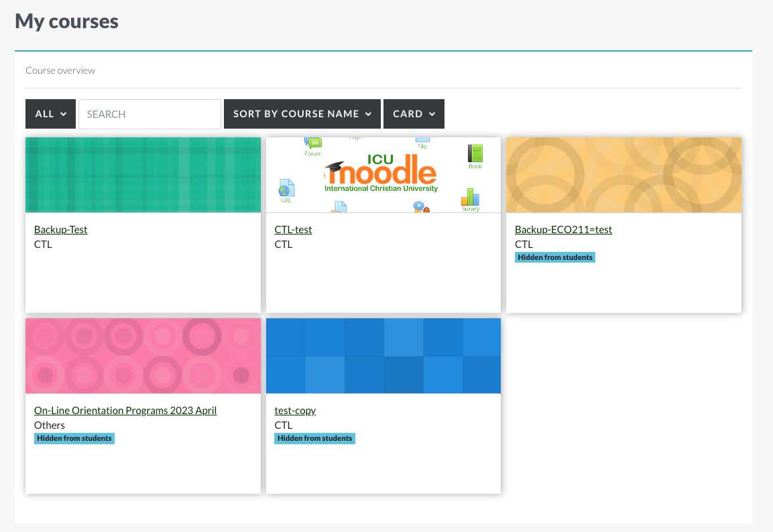The width and height of the screenshot is (773, 532).
Task: Click the URL icon on the CTL-test card
Action: click(286, 189)
